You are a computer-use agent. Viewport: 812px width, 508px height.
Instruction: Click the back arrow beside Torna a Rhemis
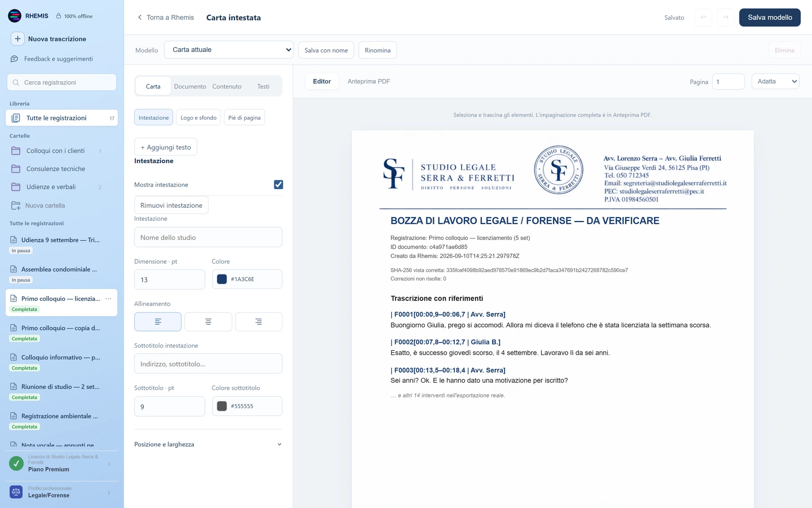pos(140,17)
